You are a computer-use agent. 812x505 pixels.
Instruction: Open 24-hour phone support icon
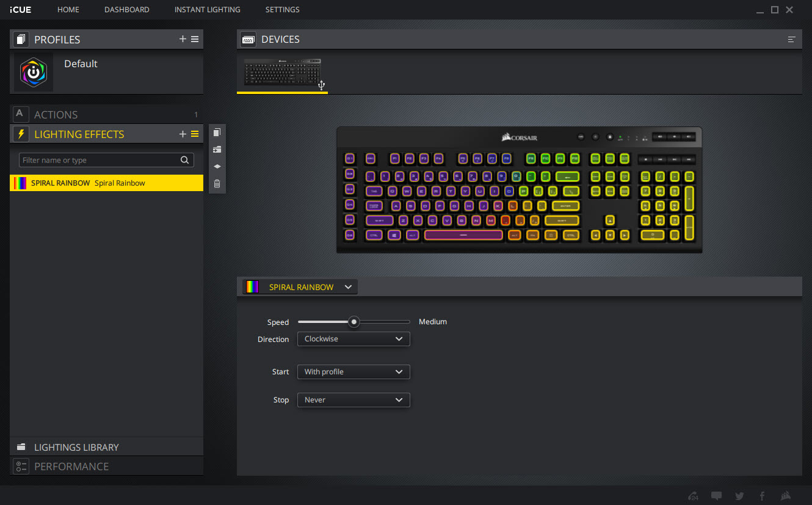(693, 496)
